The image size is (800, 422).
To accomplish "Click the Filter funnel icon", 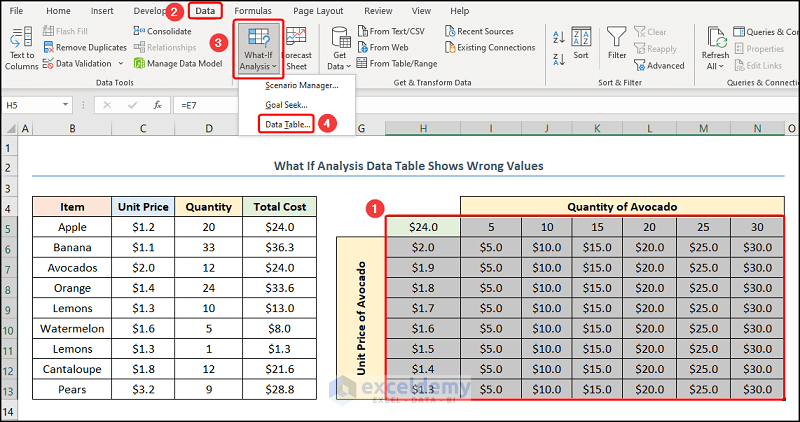I will [617, 38].
